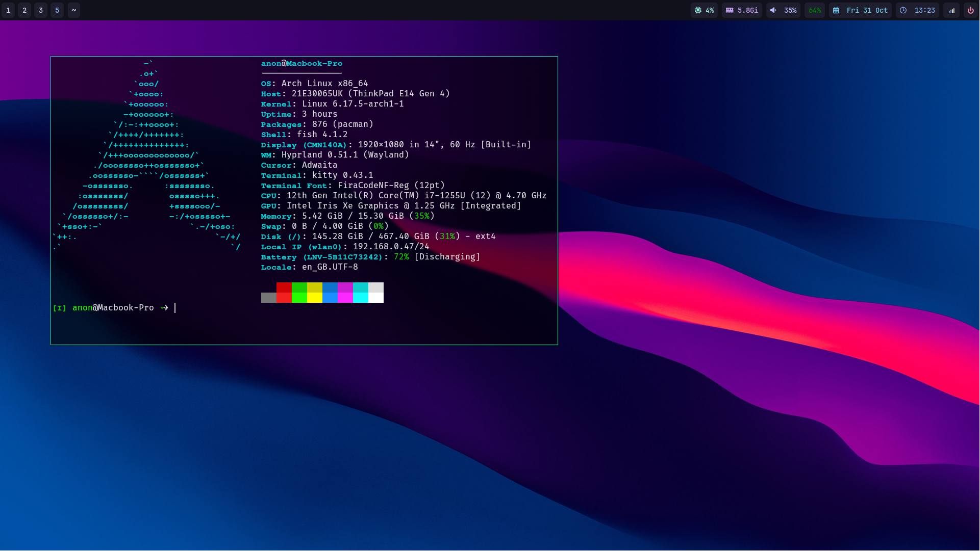This screenshot has width=980, height=551.
Task: Switch to workspace 5
Action: (57, 10)
